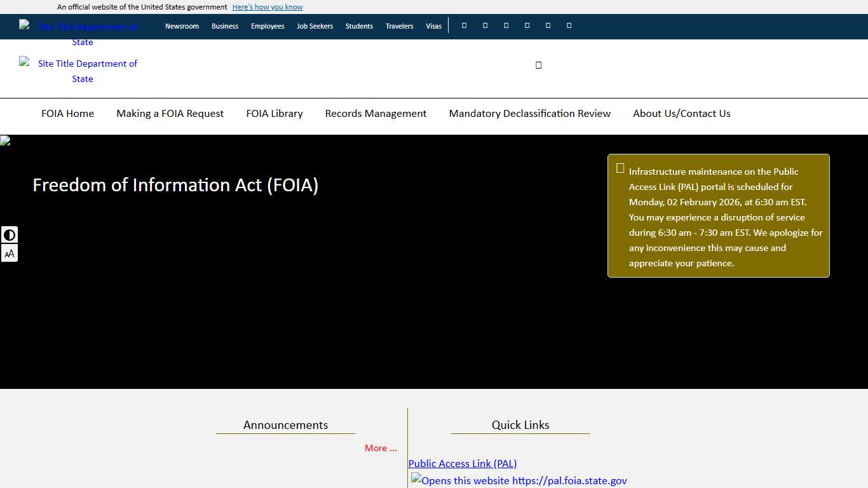Click the last social media icon in header
Viewport: 868px width, 488px height.
tap(569, 25)
